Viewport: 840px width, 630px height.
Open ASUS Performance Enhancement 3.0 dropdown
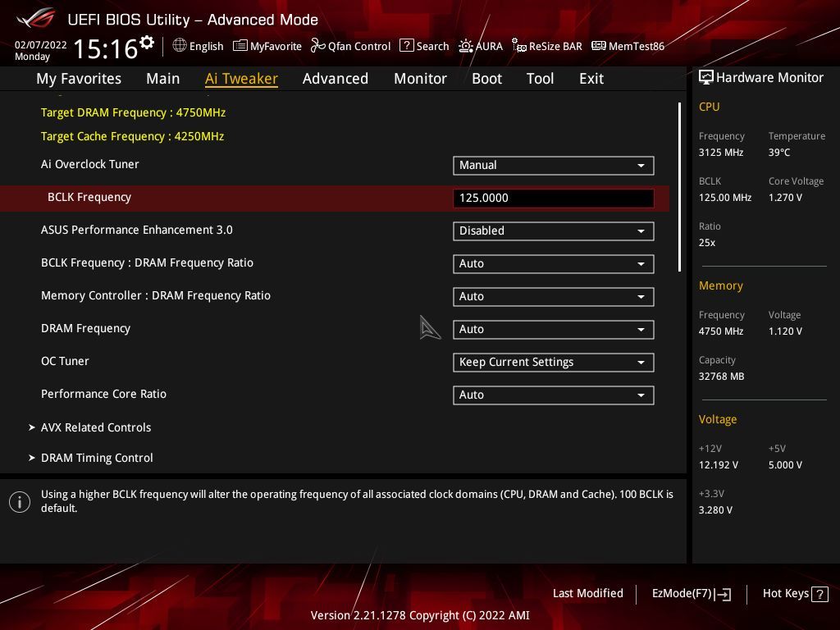(554, 231)
